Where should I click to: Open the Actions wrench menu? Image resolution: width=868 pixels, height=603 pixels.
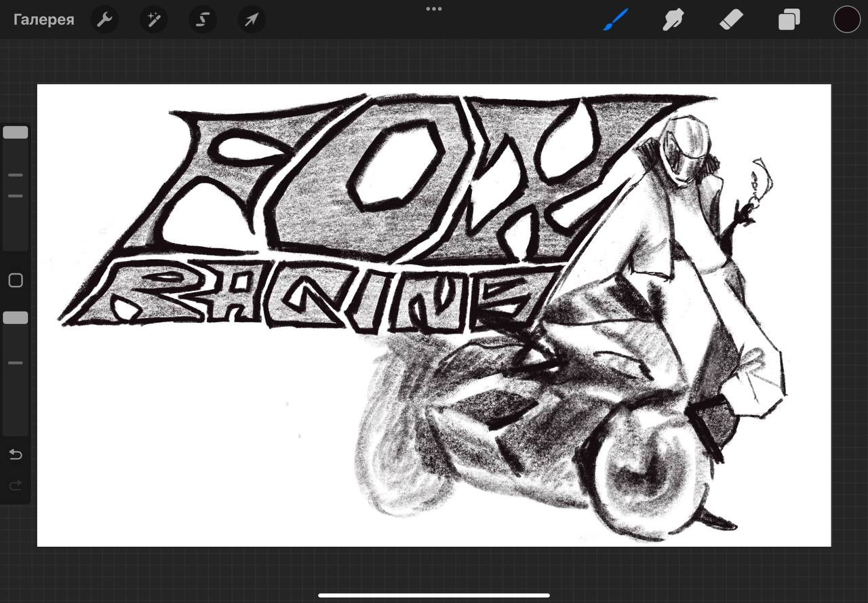tap(104, 20)
